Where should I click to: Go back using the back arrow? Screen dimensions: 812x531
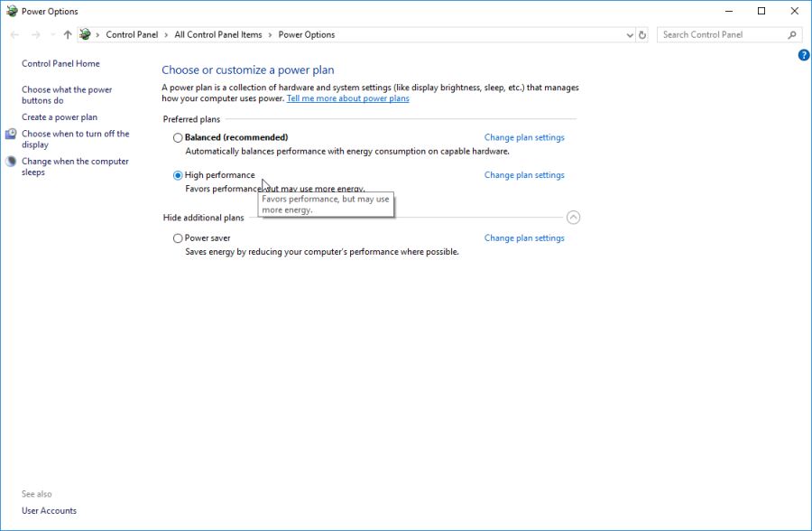click(14, 34)
